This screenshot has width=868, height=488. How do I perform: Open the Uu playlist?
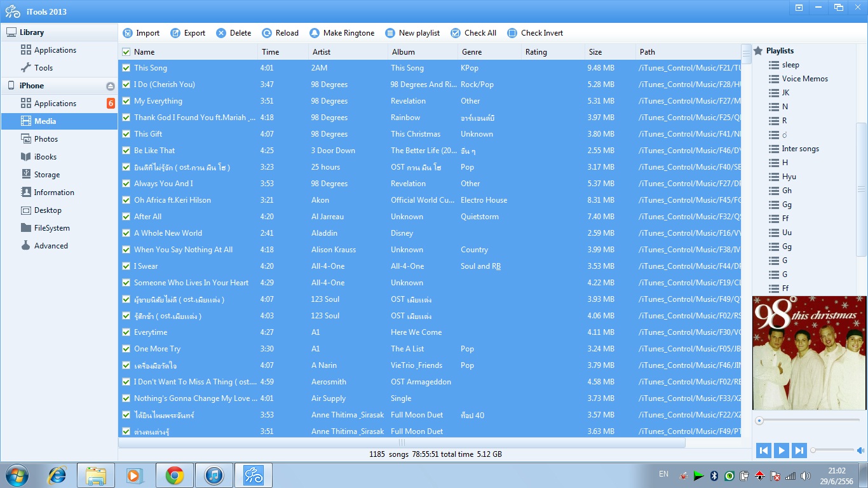tap(787, 233)
